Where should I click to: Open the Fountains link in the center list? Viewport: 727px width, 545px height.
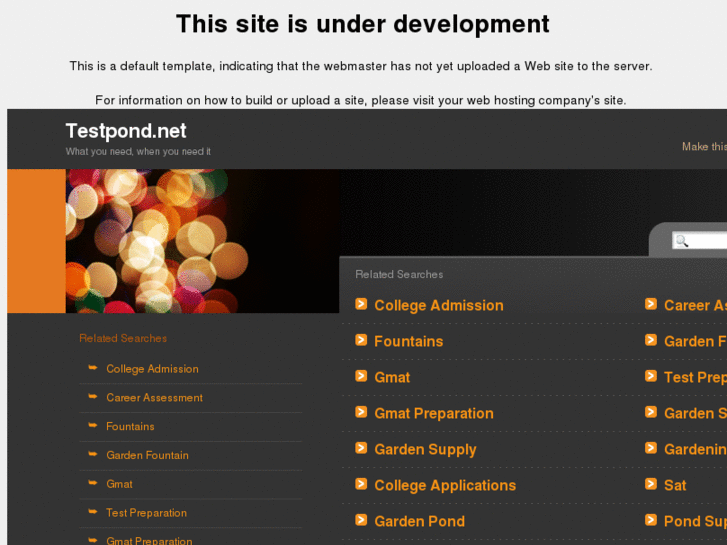(408, 341)
